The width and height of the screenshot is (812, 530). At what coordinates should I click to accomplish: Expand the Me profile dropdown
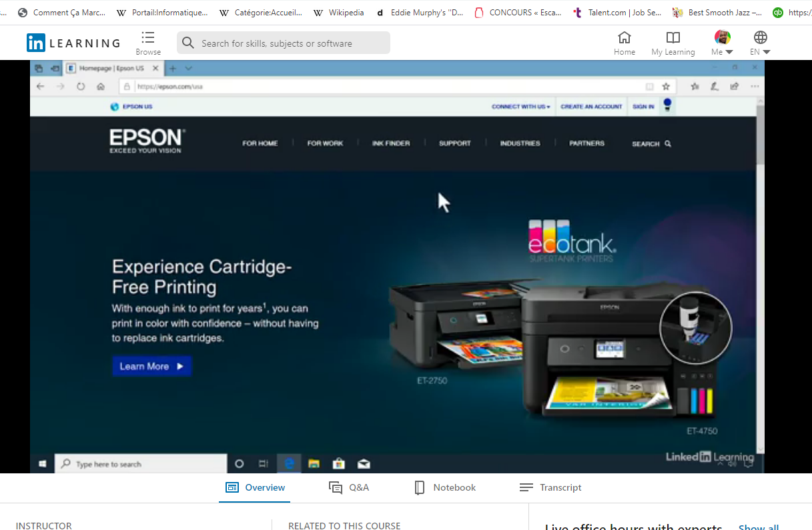pos(722,43)
